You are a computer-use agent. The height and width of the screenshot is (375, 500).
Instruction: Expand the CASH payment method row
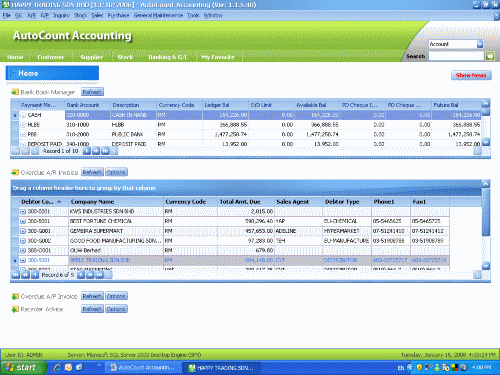click(23, 115)
